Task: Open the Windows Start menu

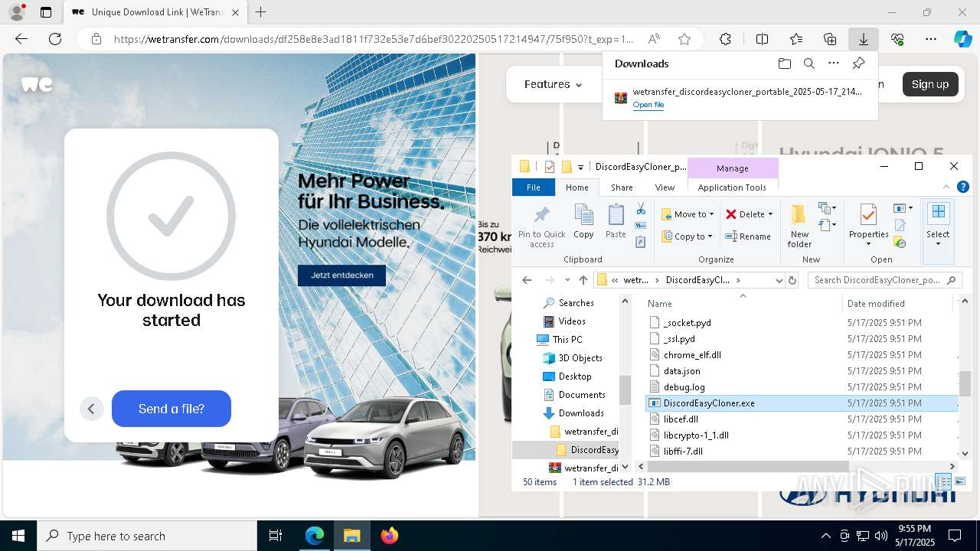Action: pos(18,536)
